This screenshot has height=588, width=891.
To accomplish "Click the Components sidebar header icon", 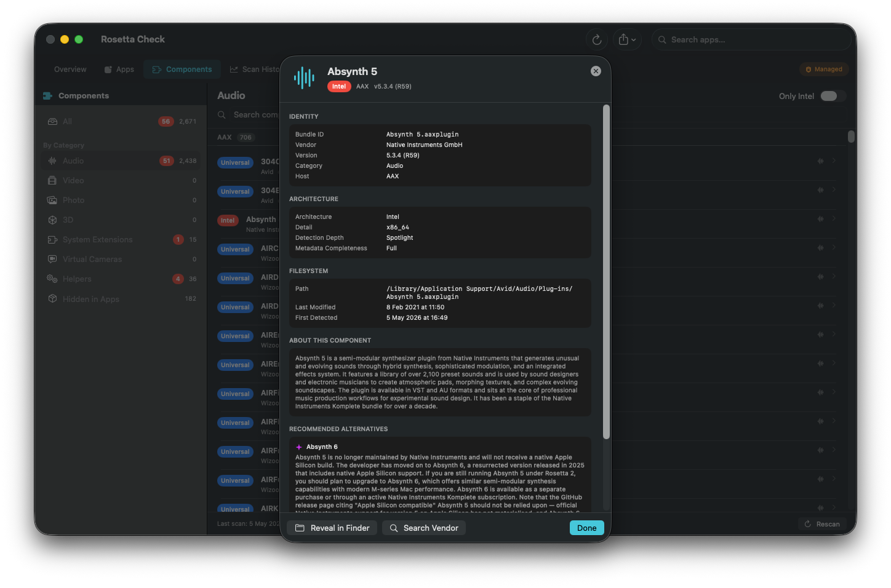I will (47, 96).
